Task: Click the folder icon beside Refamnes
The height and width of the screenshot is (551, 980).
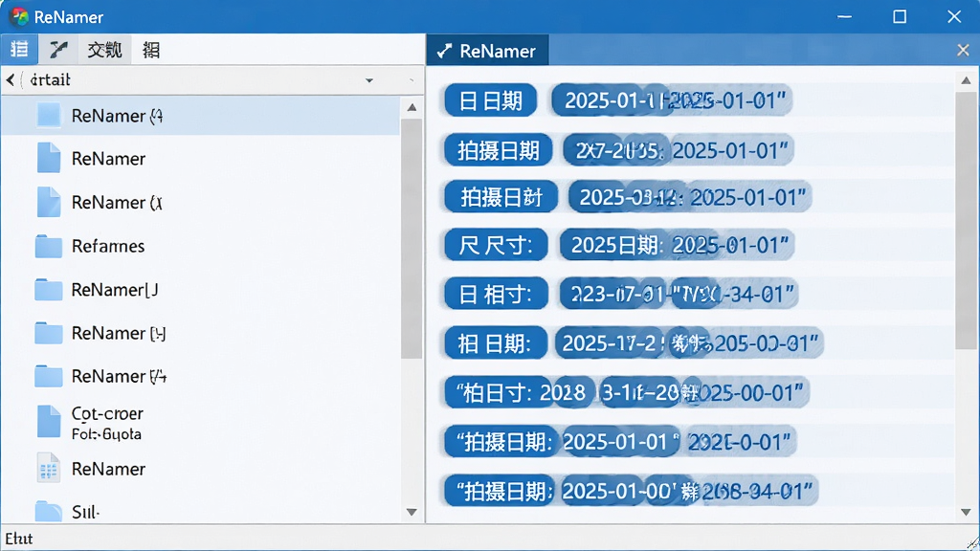Action: [x=48, y=246]
